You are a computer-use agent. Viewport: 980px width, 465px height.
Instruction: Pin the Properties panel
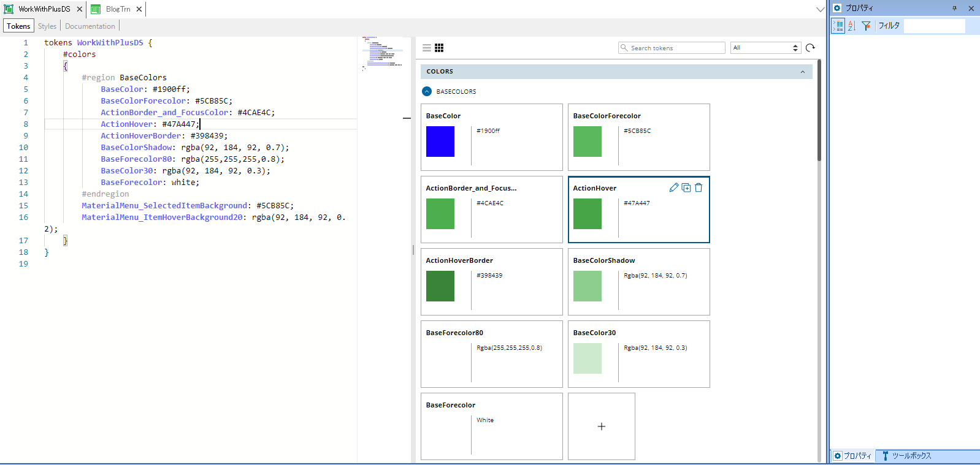pos(954,8)
